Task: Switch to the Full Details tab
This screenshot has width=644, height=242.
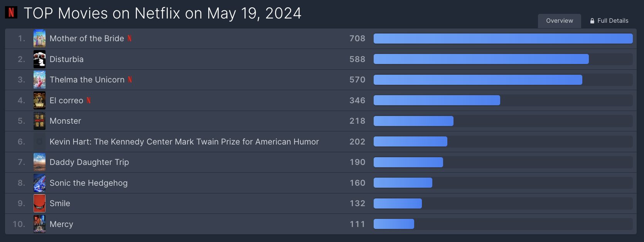Action: [609, 21]
